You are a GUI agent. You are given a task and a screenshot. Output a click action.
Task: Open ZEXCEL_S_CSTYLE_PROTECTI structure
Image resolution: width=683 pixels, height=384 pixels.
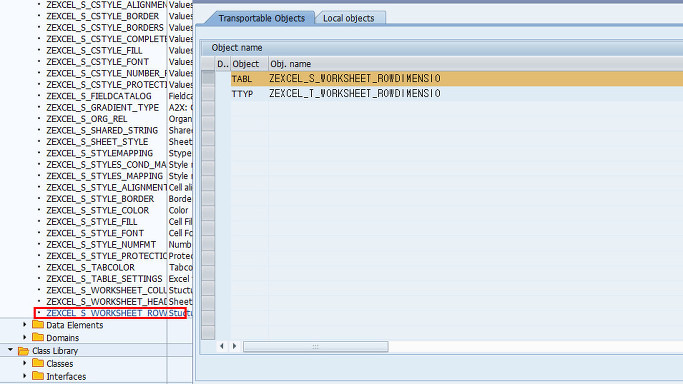(x=107, y=85)
